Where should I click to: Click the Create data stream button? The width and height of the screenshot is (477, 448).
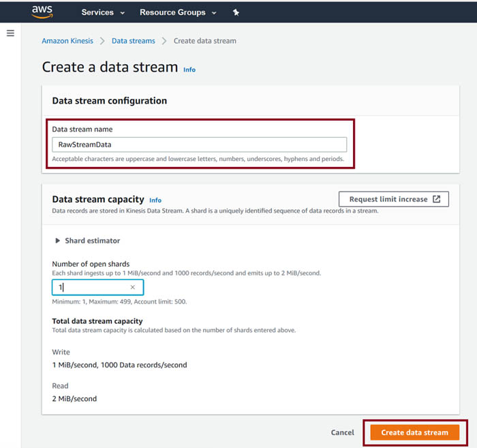coord(414,432)
